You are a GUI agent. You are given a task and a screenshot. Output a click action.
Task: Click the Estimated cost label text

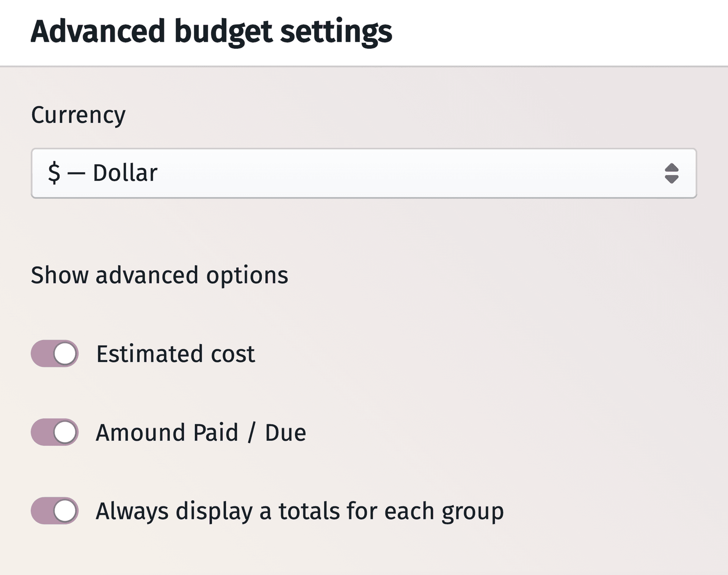pyautogui.click(x=176, y=354)
